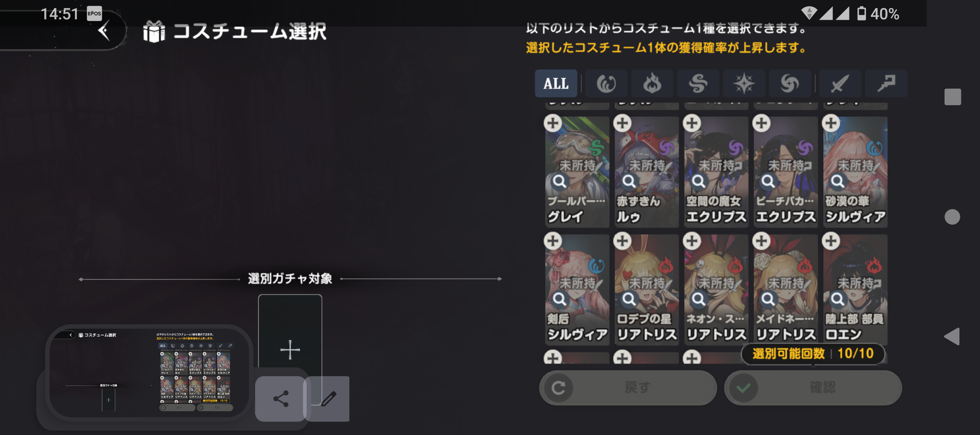Filter costumes by fire element icon
The image size is (980, 435).
click(x=652, y=83)
